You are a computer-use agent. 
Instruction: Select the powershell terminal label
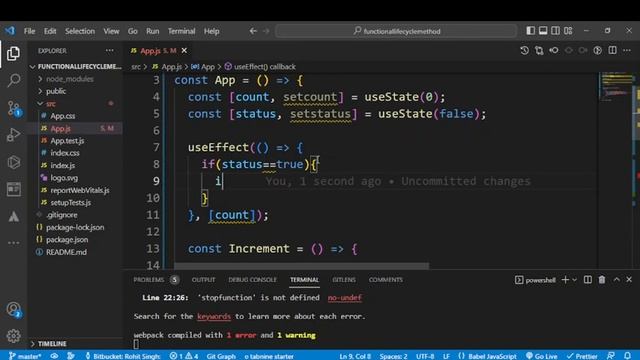click(535, 280)
